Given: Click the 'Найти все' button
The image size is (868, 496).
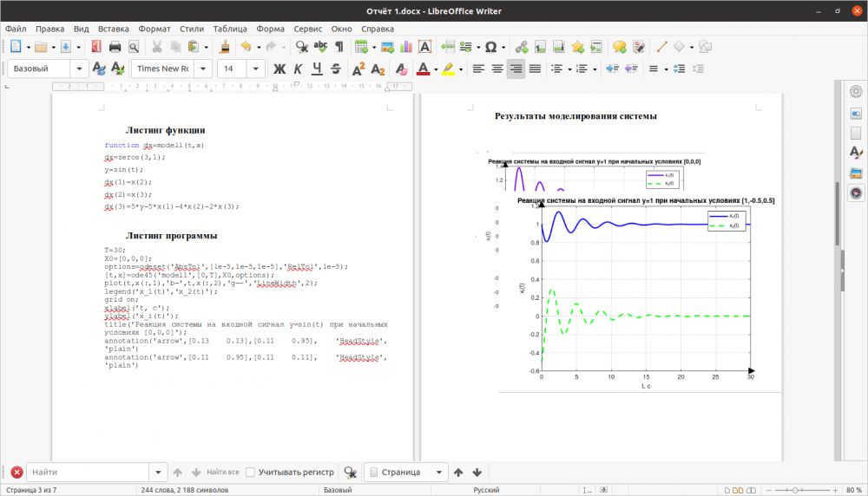Looking at the screenshot, I should 222,472.
